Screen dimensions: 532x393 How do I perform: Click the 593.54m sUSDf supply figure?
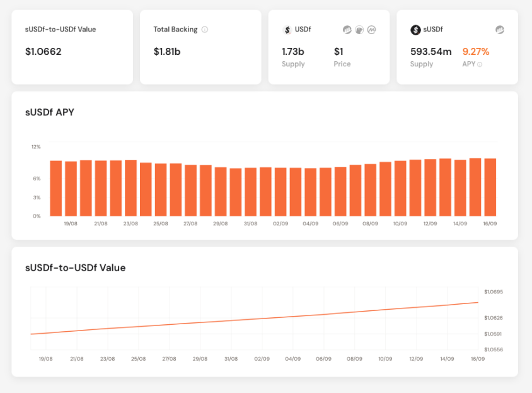point(431,52)
